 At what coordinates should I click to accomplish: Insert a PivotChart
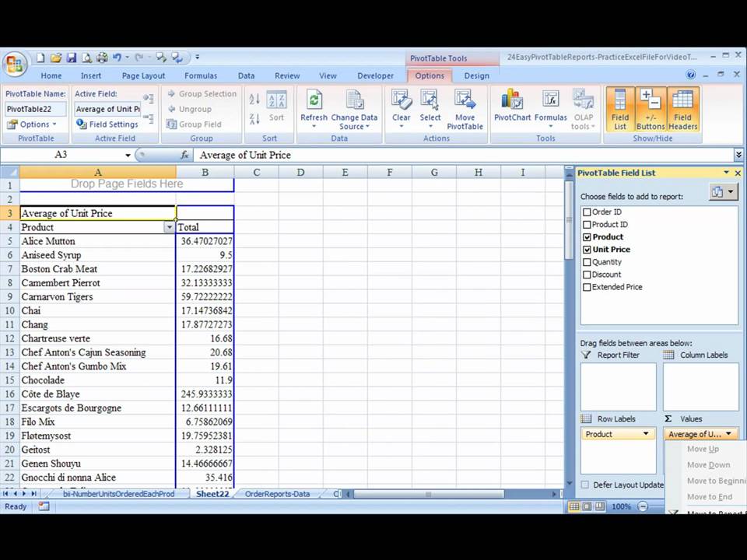click(512, 106)
